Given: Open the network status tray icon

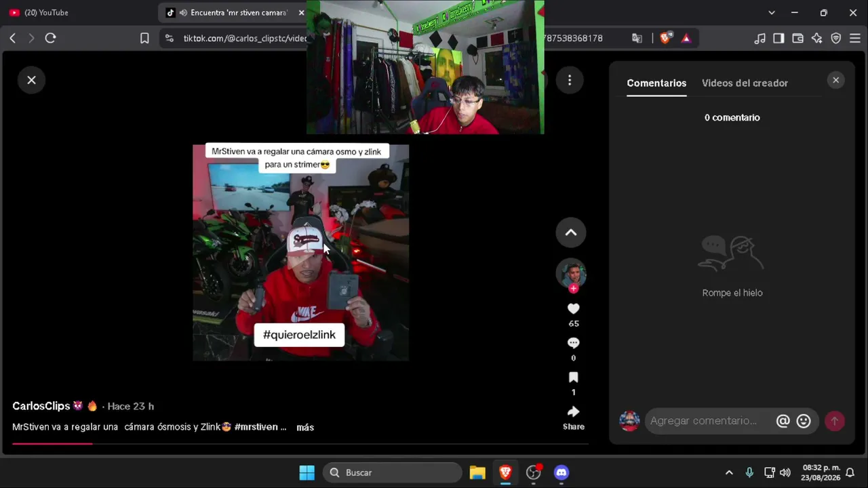Looking at the screenshot, I should coord(770,472).
